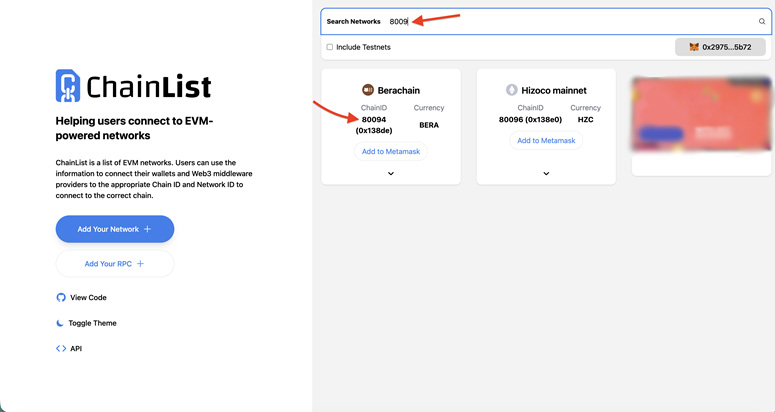Click the Berachain bear logo icon

(x=368, y=90)
